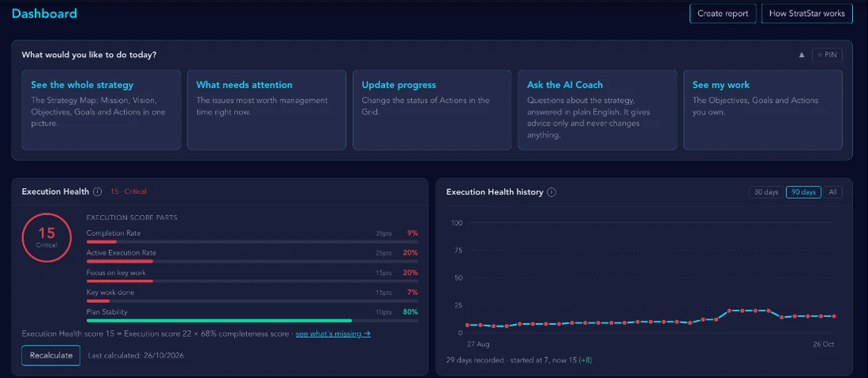
Task: Click the 35pts Completion Rate label
Action: tap(384, 233)
